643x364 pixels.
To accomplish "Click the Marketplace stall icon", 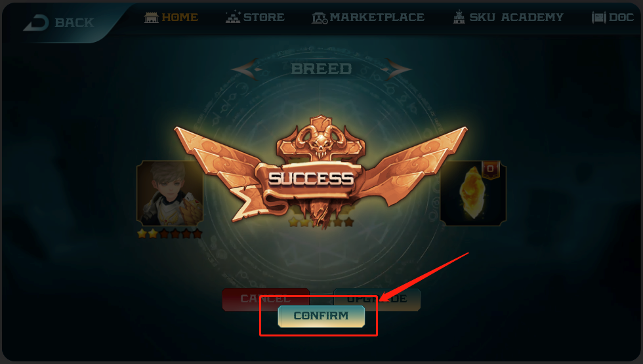I will click(x=320, y=18).
